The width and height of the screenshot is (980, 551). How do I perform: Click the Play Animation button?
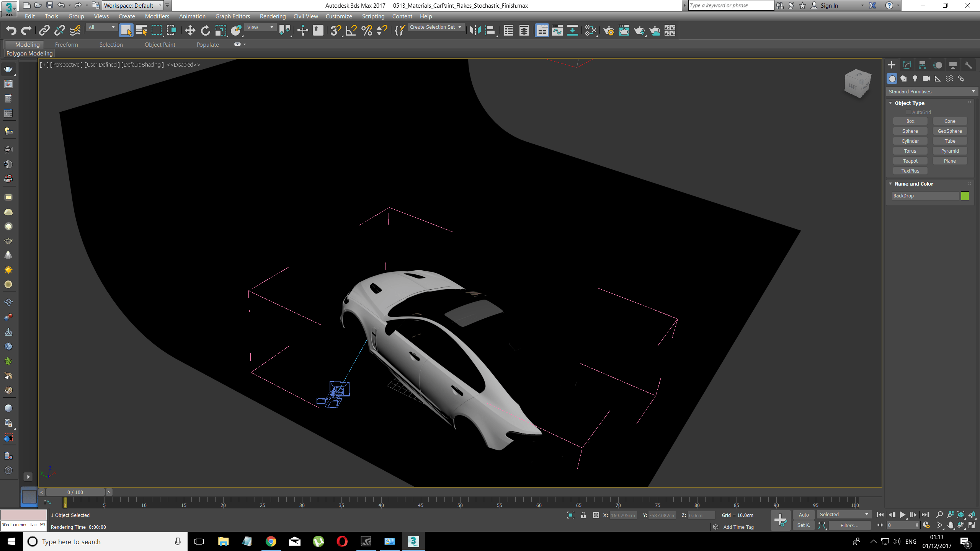click(x=903, y=515)
